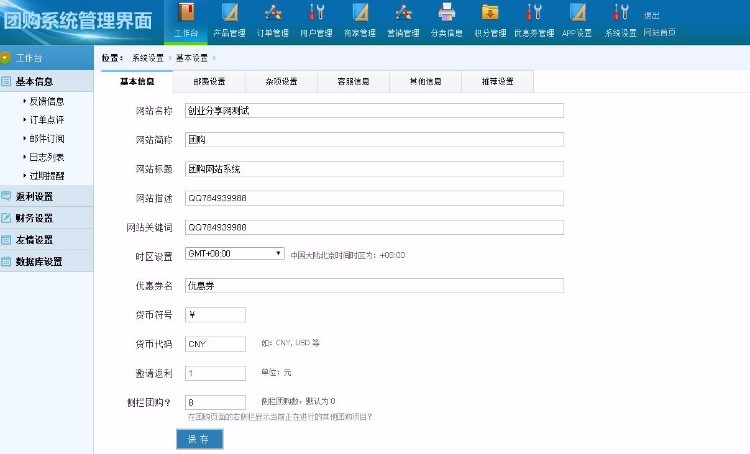This screenshot has width=750, height=454.
Task: Click the 网站描述 input field
Action: (x=374, y=198)
